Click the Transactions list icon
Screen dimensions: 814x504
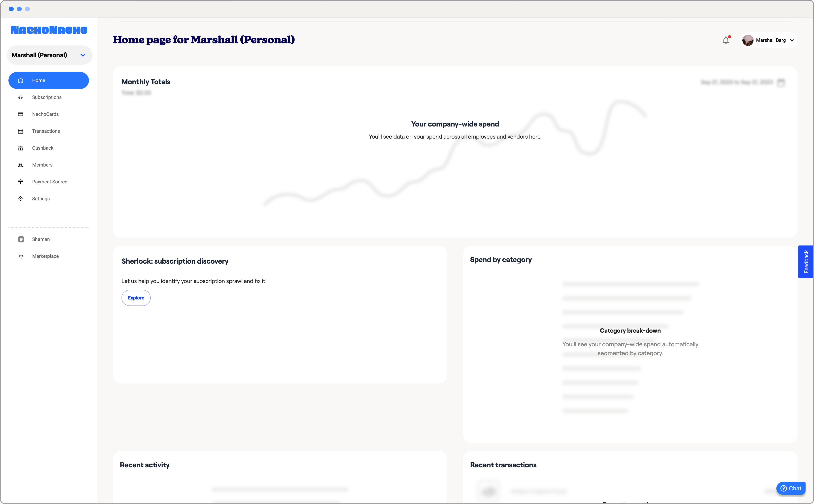(21, 131)
